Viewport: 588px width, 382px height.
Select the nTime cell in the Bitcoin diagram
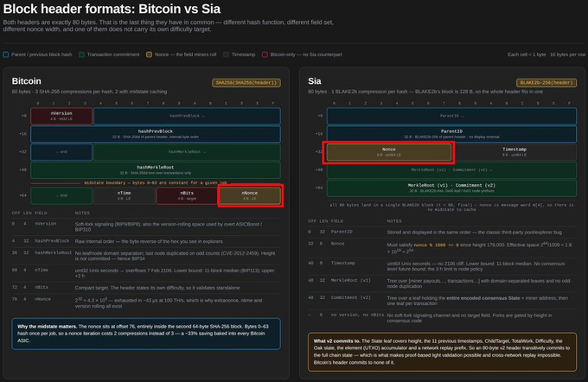pos(125,195)
